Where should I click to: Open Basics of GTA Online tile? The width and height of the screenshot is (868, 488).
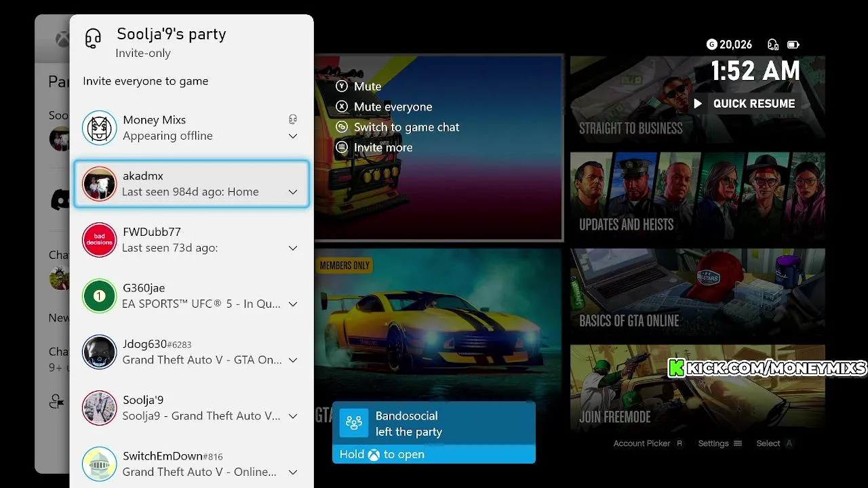[697, 291]
